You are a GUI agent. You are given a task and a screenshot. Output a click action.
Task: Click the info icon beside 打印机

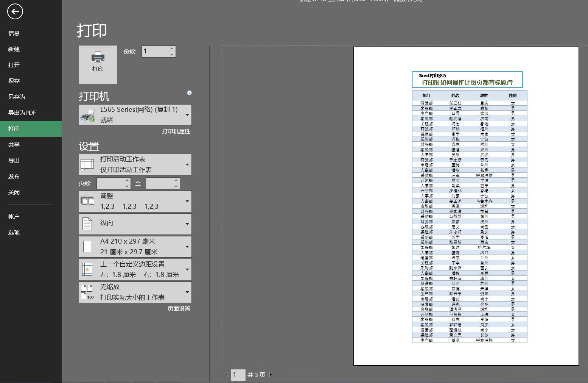189,93
